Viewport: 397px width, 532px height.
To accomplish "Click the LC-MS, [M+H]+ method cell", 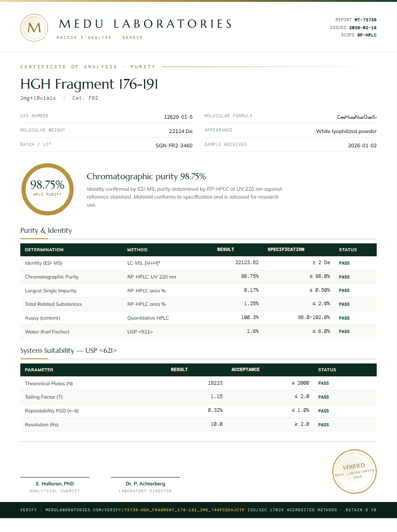I will click(144, 263).
